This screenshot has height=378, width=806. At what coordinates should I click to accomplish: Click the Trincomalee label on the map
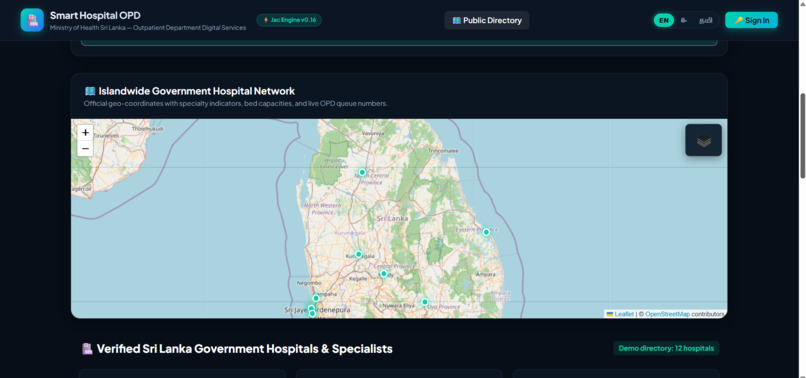(x=443, y=151)
